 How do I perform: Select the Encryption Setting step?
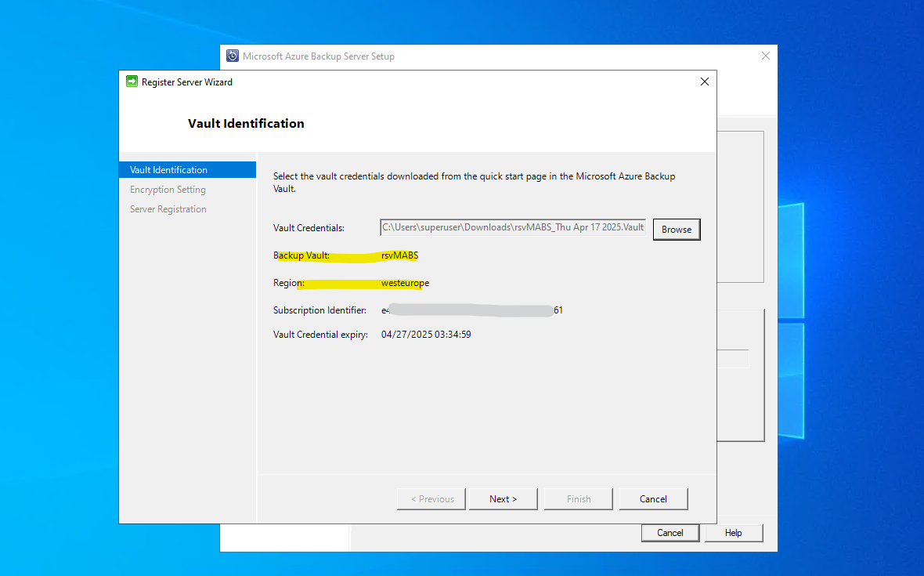pyautogui.click(x=168, y=189)
